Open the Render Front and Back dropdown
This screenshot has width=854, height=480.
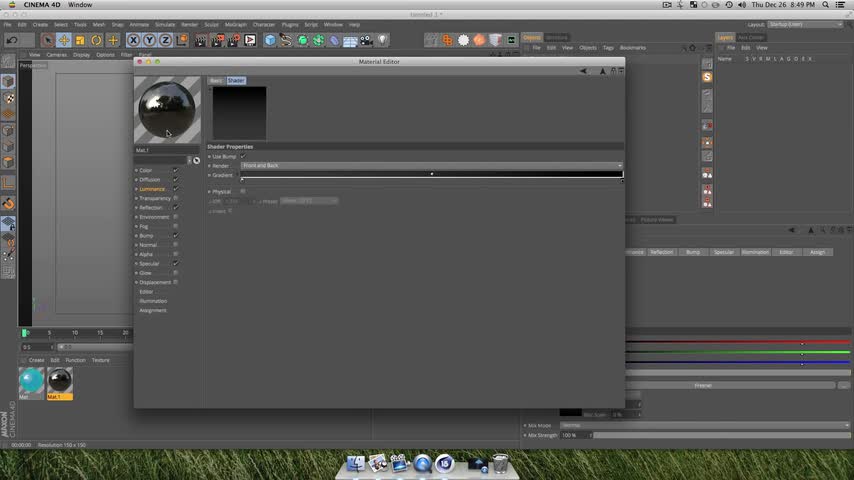[431, 165]
